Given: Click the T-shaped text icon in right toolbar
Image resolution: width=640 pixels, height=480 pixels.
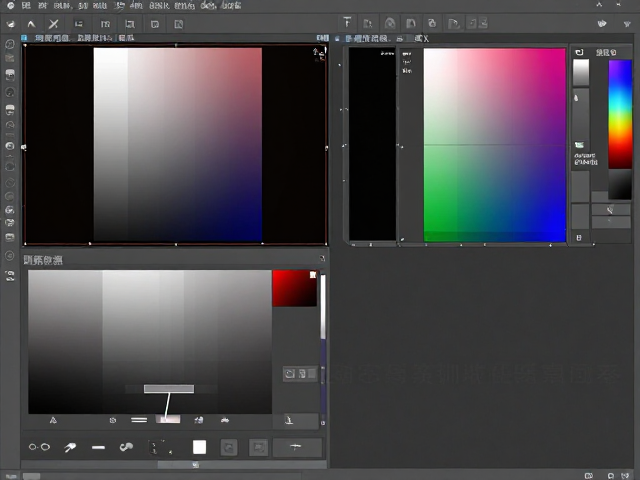Looking at the screenshot, I should tap(347, 22).
